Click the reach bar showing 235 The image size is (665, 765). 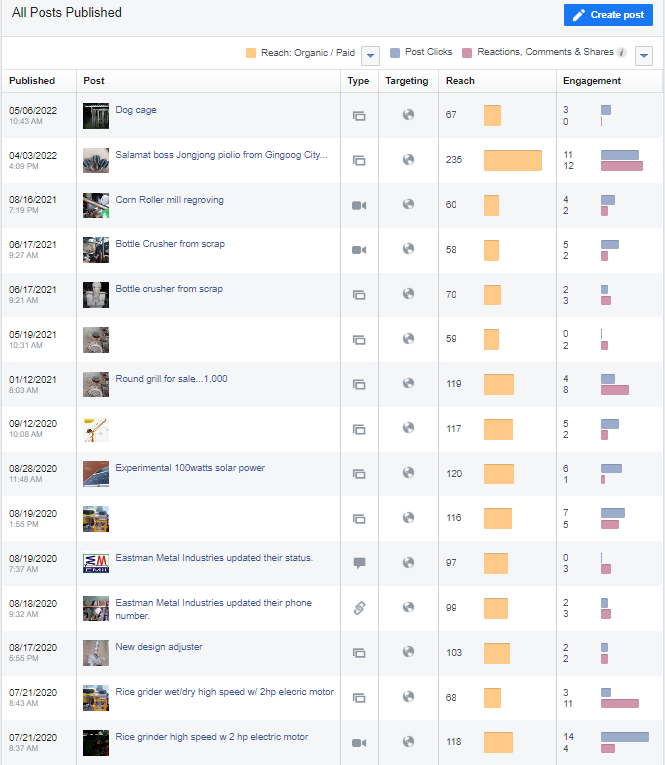[x=513, y=160]
